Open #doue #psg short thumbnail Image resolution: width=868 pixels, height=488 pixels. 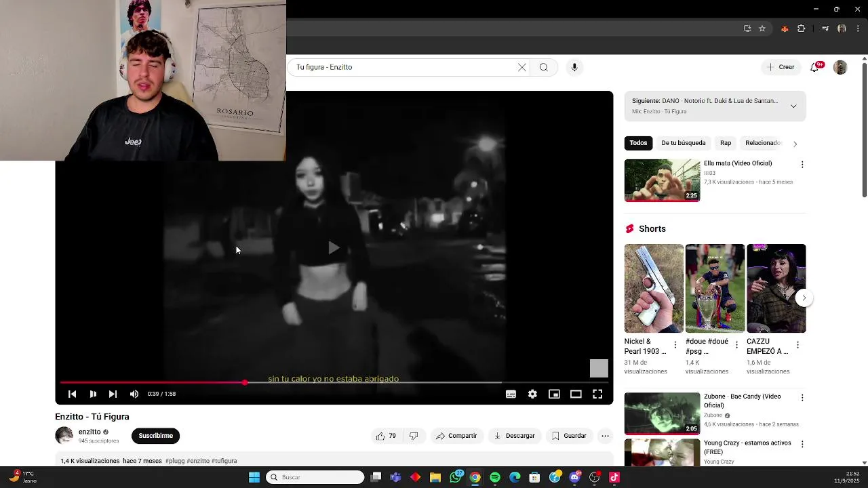tap(715, 289)
